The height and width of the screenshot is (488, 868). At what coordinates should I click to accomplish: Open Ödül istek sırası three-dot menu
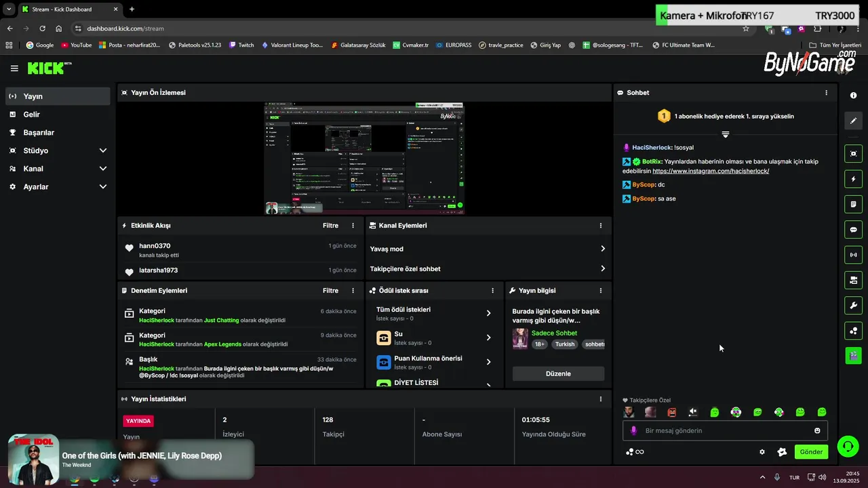(x=493, y=291)
